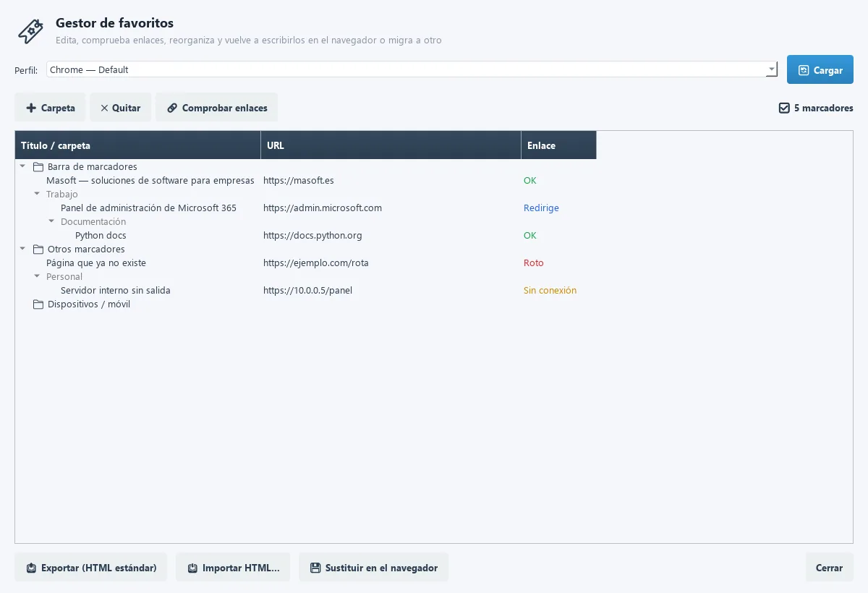Viewport: 868px width, 593px height.
Task: Run Comprobar enlaces link check
Action: click(x=216, y=108)
